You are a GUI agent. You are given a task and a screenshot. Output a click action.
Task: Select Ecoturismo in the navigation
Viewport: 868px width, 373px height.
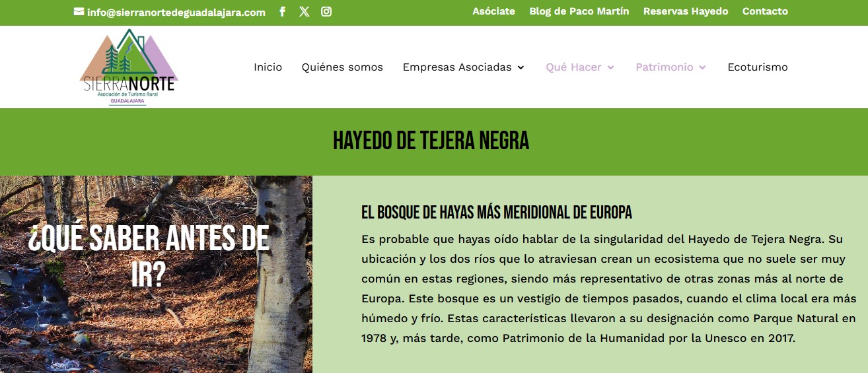pyautogui.click(x=757, y=67)
